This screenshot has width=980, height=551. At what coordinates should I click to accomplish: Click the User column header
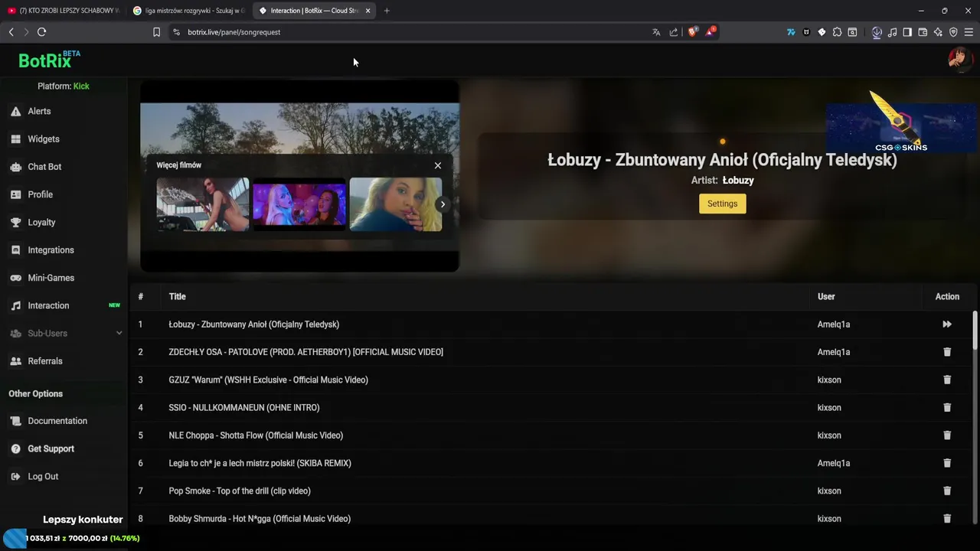tap(826, 297)
